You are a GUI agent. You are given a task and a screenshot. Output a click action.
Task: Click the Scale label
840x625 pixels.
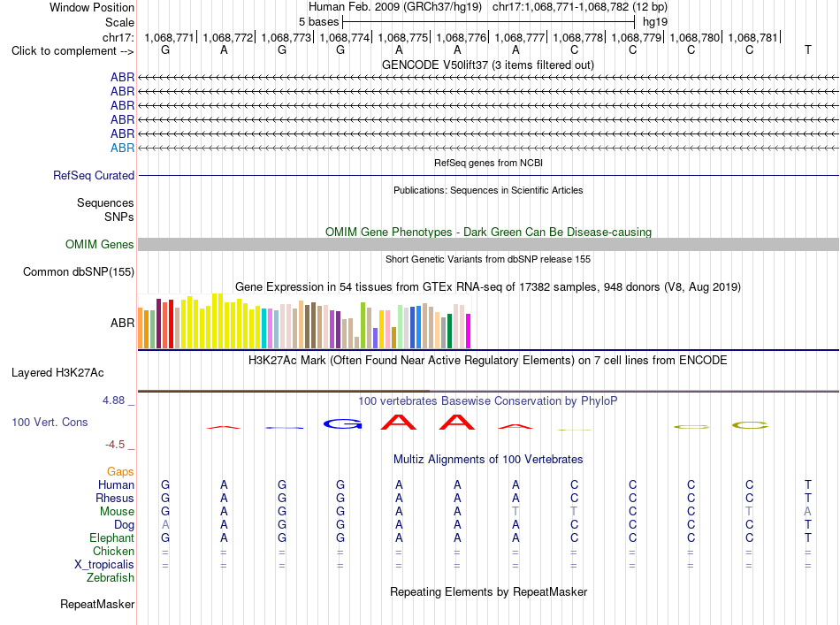click(x=119, y=22)
